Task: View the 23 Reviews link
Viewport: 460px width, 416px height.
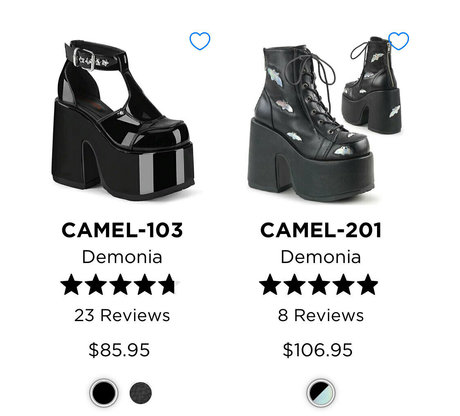Action: (122, 315)
